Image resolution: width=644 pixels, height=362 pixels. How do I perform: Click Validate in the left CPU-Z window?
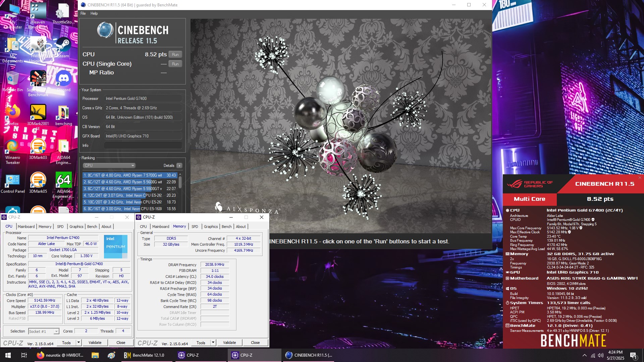(95, 343)
